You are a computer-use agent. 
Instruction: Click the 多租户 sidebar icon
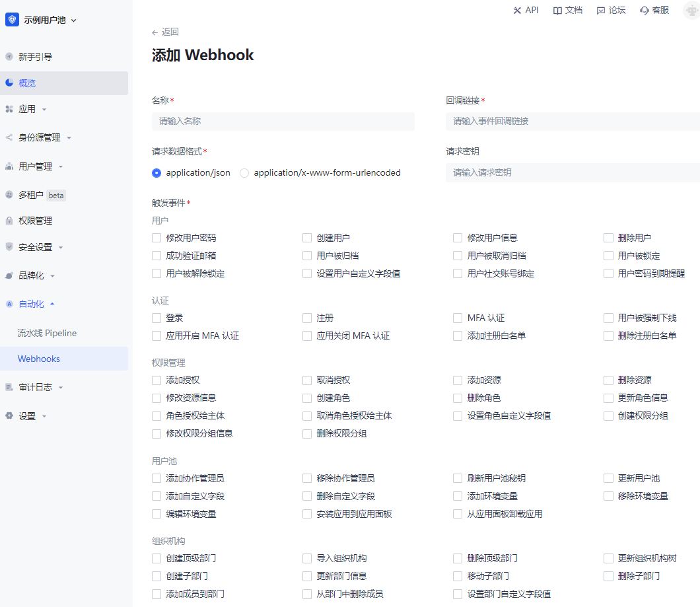(9, 195)
